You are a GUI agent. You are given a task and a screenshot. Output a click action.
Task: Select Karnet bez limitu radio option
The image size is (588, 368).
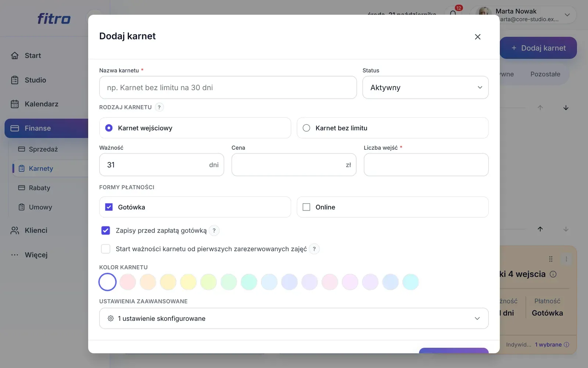click(306, 128)
